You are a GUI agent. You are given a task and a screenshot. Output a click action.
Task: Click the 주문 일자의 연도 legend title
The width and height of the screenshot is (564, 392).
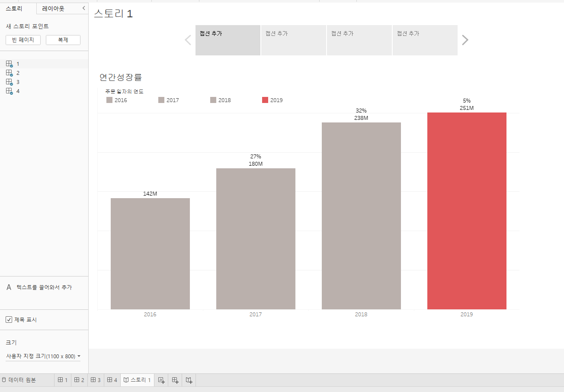pos(125,92)
